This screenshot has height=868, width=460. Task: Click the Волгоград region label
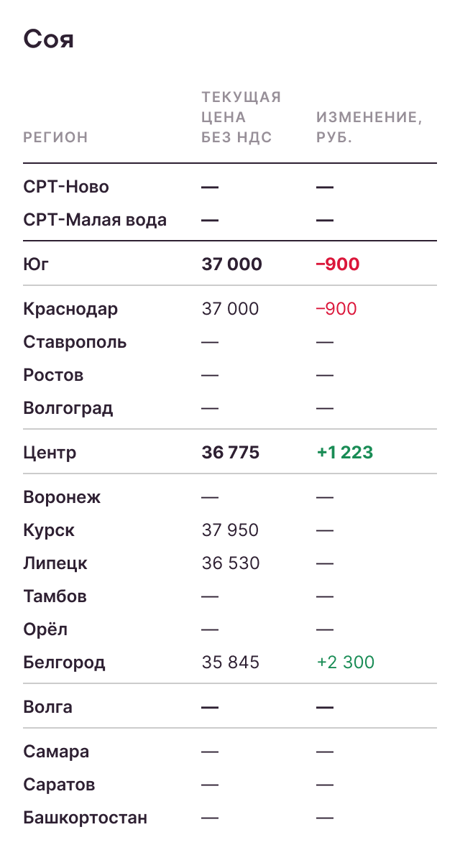[x=68, y=408]
